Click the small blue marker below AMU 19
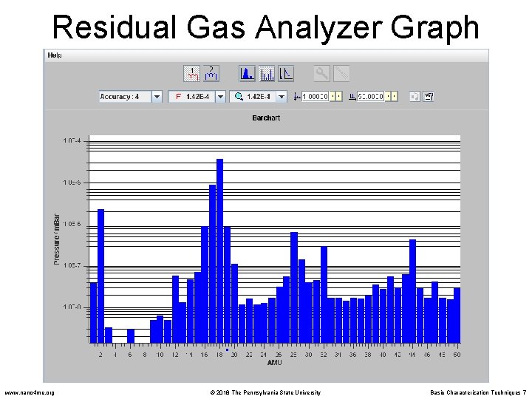This screenshot has height=399, width=532. click(x=228, y=349)
